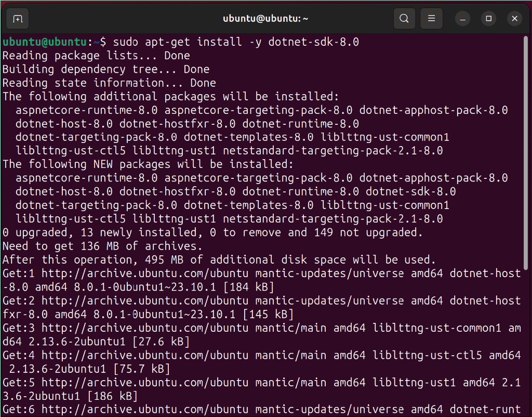Click the command sudo apt-get install line
The height and width of the screenshot is (417, 532).
tap(236, 42)
